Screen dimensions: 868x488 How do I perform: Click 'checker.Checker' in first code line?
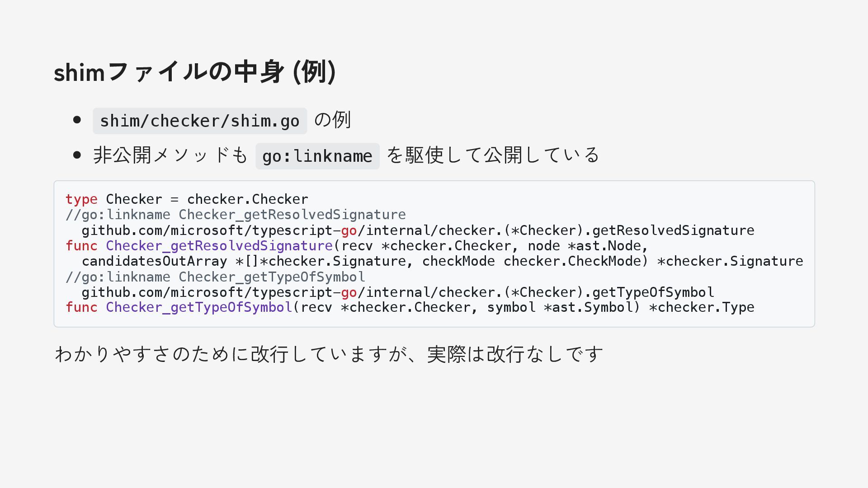click(x=247, y=199)
